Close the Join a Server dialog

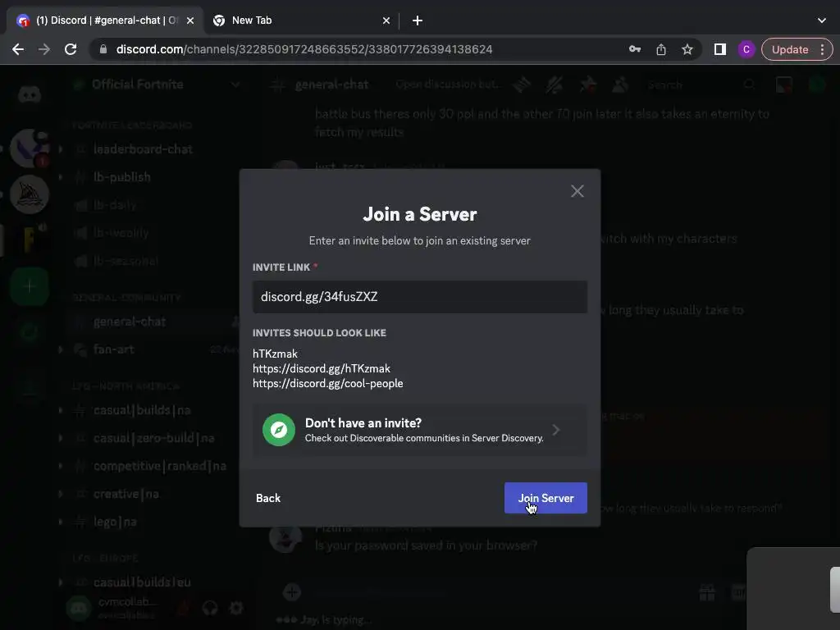[577, 191]
